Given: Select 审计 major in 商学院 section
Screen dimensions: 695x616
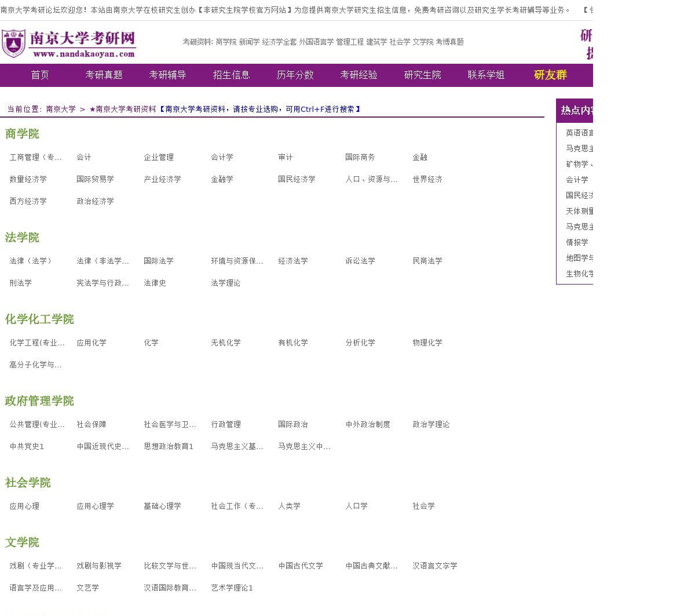Looking at the screenshot, I should pos(285,158).
